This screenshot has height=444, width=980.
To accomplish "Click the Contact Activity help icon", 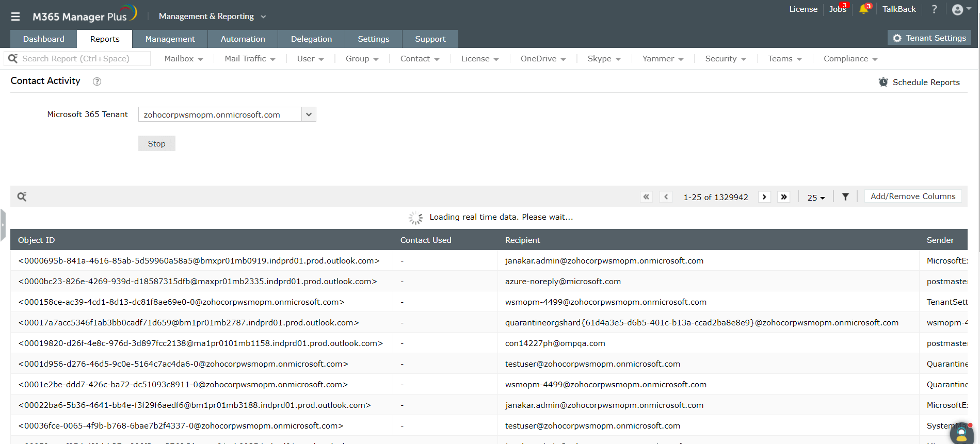I will pyautogui.click(x=97, y=81).
